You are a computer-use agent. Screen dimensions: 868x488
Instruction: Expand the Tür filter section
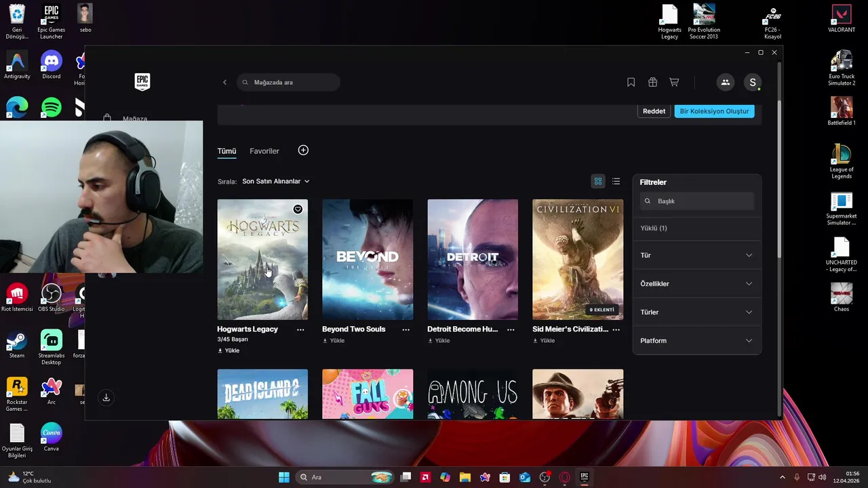pyautogui.click(x=696, y=255)
